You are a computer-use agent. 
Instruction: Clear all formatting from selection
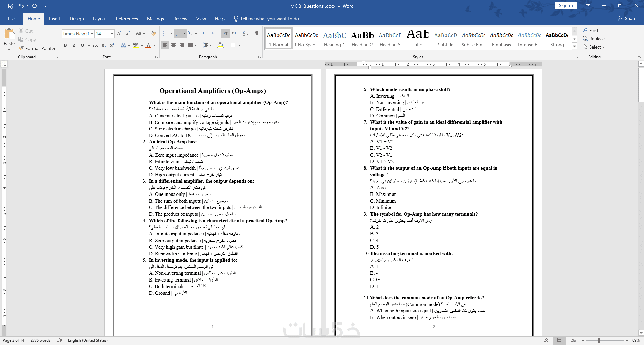pyautogui.click(x=154, y=33)
